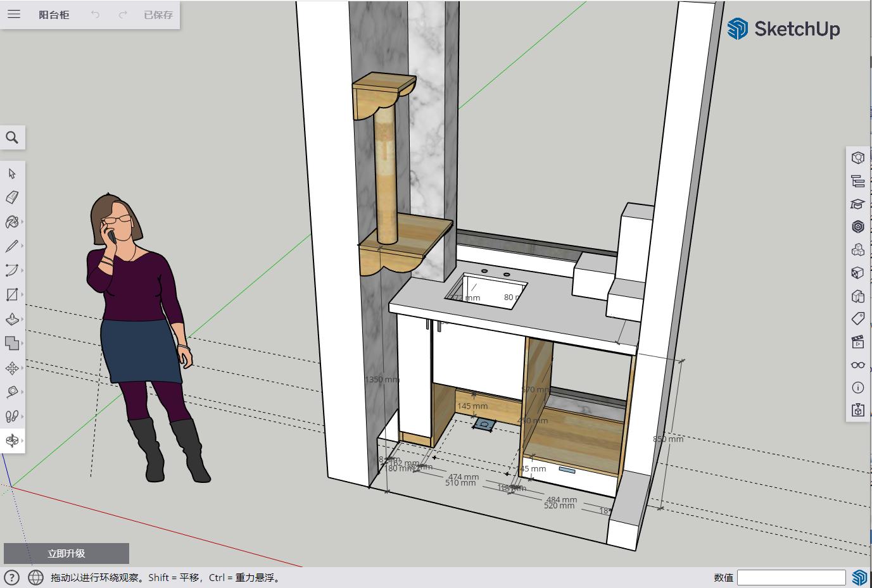The image size is (872, 588).
Task: Open the Scenes panel clapperboard
Action: coord(857,342)
